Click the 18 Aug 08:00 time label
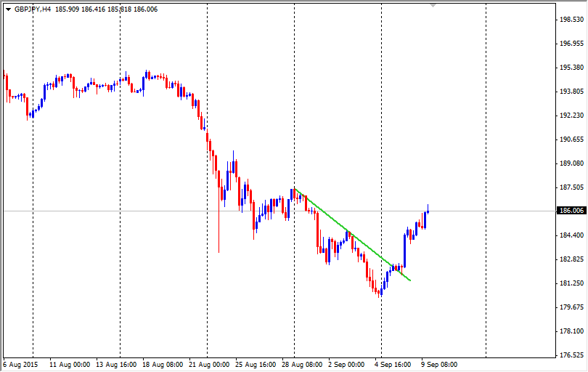 click(163, 365)
